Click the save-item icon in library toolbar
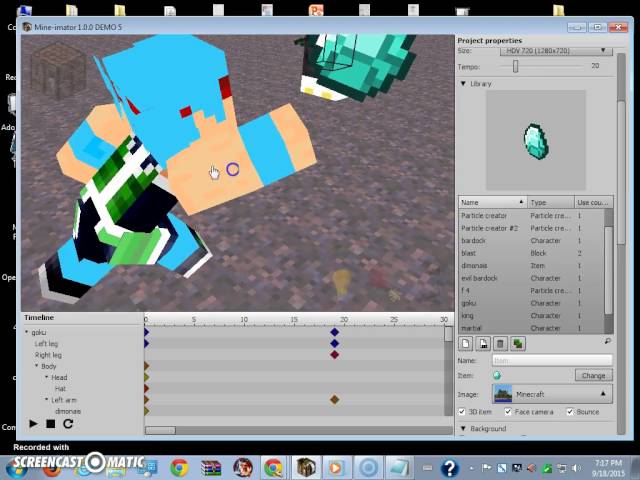The image size is (640, 480). 483,344
